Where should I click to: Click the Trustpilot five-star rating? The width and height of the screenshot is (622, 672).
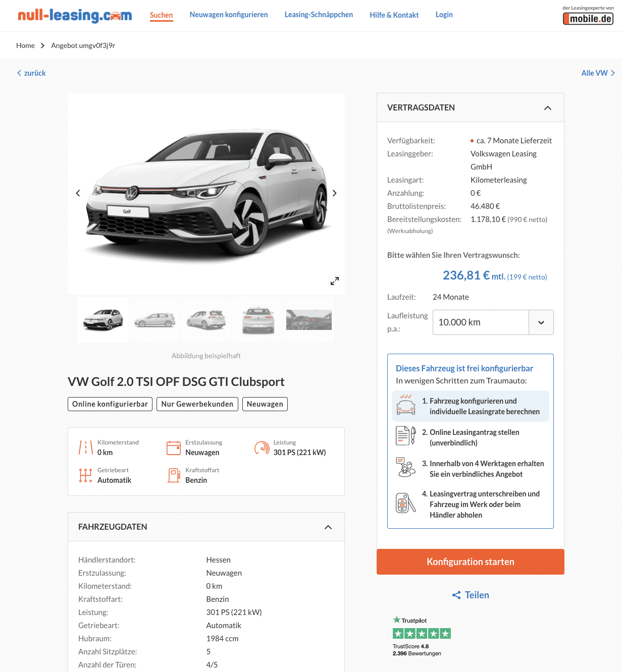pos(422,634)
